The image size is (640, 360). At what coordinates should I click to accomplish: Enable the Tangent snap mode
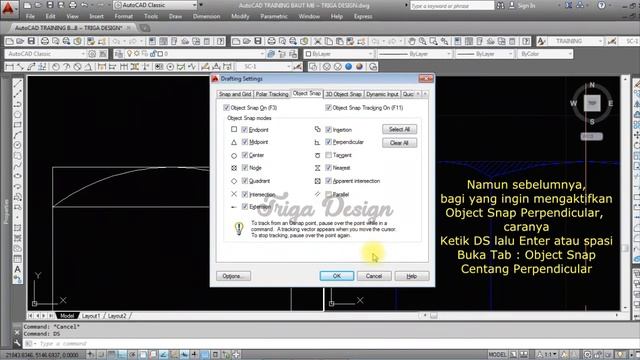click(x=329, y=155)
